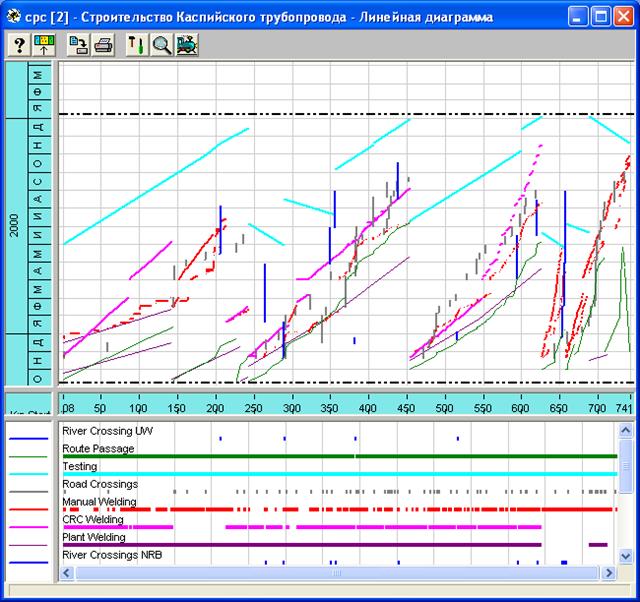The width and height of the screenshot is (640, 602).
Task: Select the magenta CRC Welding legend swatch
Action: (x=28, y=527)
